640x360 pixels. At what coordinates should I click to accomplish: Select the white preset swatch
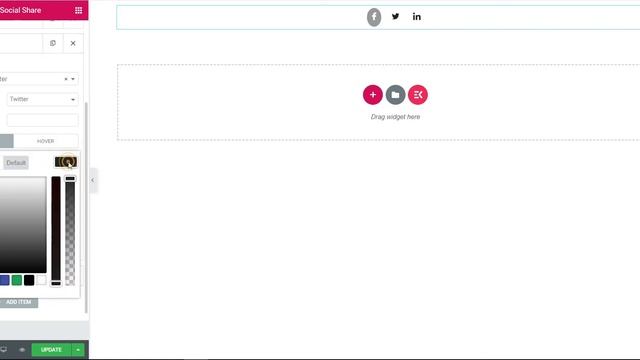pyautogui.click(x=41, y=280)
